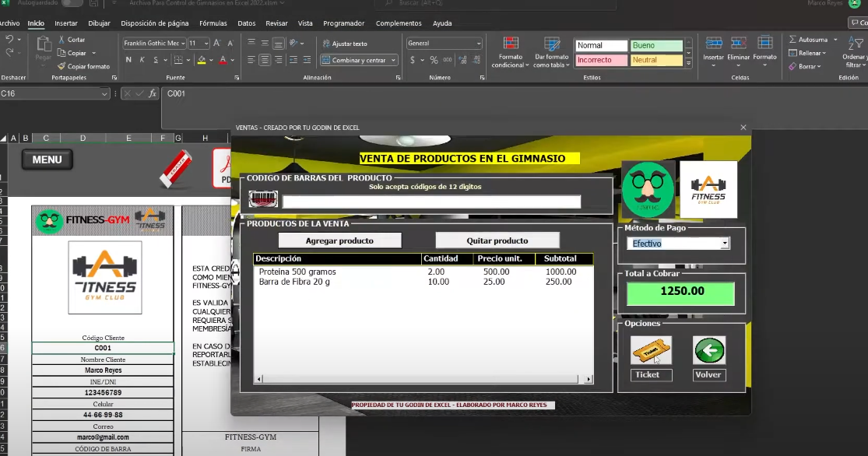Open Formato condicional menu
Viewport: 868px width, 456px height.
511,52
